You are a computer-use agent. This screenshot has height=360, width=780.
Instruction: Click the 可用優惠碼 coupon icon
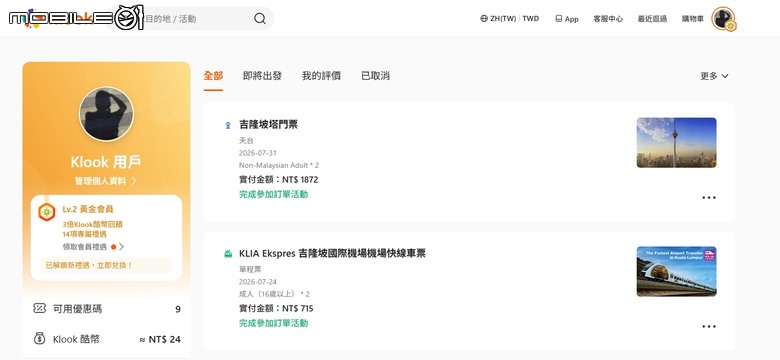[x=39, y=309]
